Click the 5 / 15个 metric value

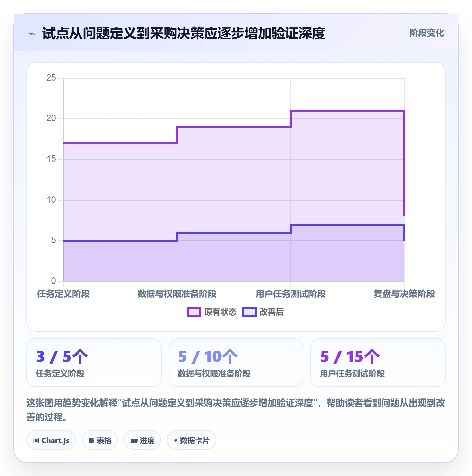pyautogui.click(x=350, y=357)
